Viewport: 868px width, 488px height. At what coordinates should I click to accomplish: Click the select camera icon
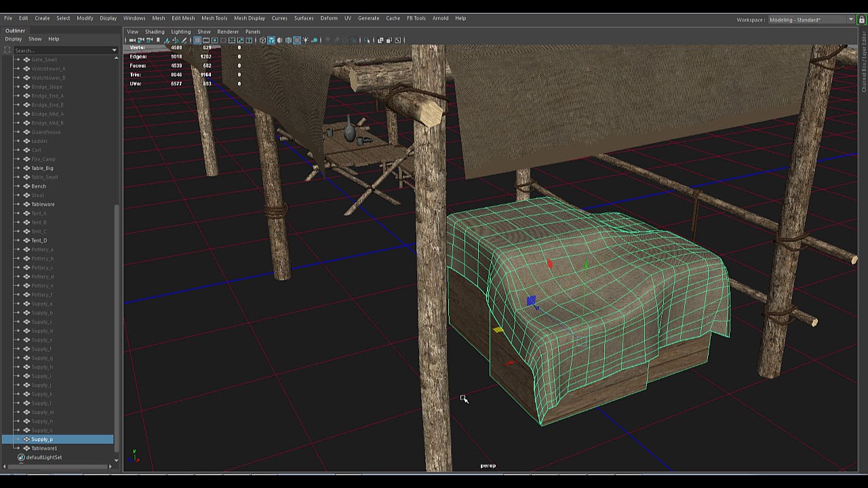[x=132, y=40]
